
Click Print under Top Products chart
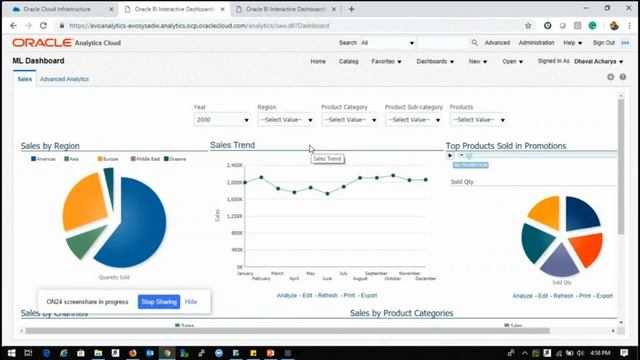click(584, 296)
